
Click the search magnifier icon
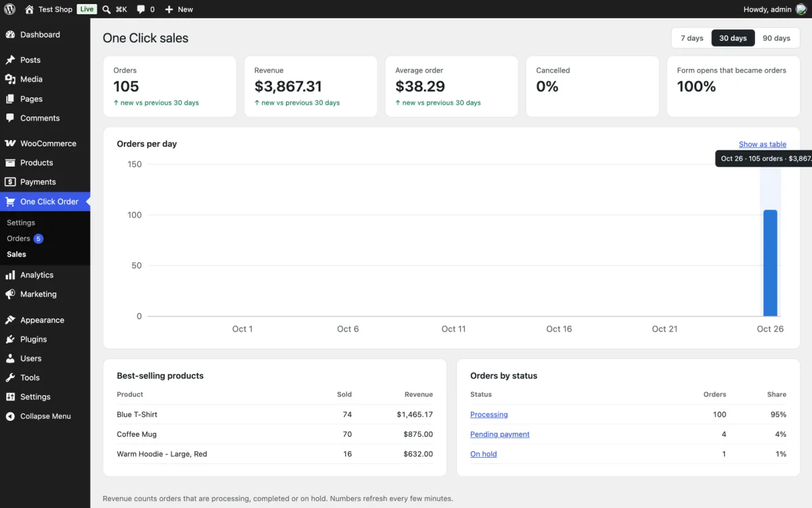[x=106, y=9]
